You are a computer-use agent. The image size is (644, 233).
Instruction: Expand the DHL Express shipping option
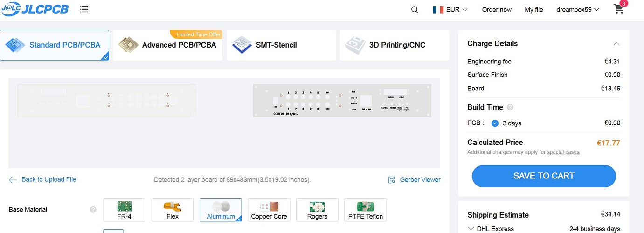click(471, 229)
